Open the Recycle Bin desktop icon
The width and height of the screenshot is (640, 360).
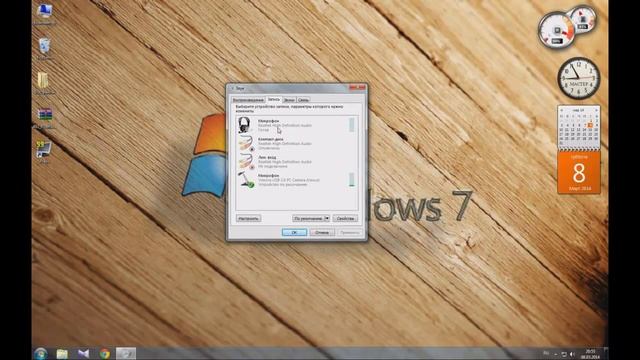pos(44,46)
